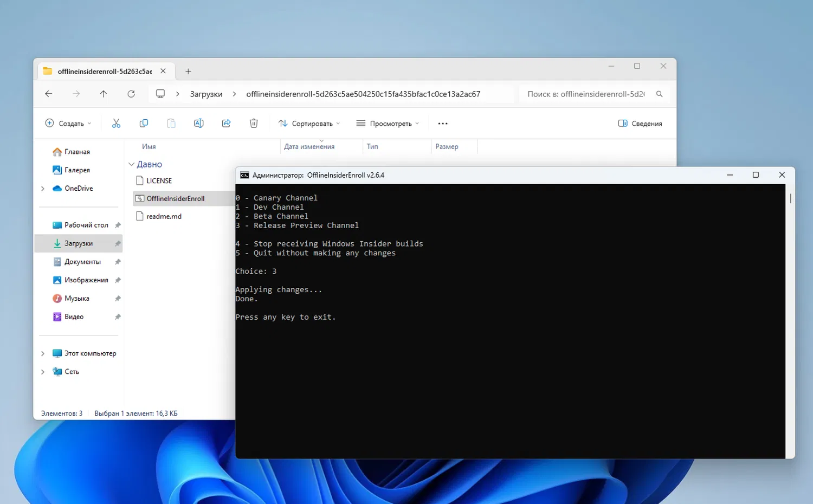Select Загрузки in the navigation pane

tap(79, 243)
